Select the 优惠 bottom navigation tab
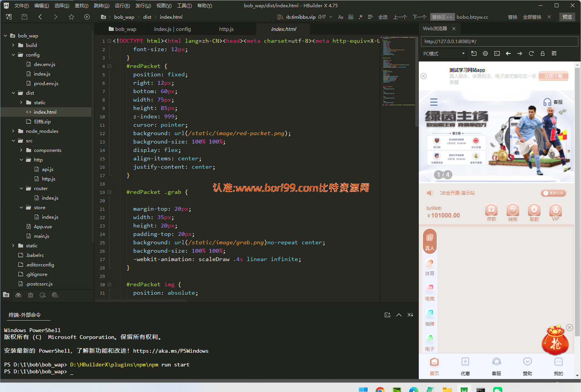Image resolution: width=581 pixels, height=392 pixels. [465, 366]
